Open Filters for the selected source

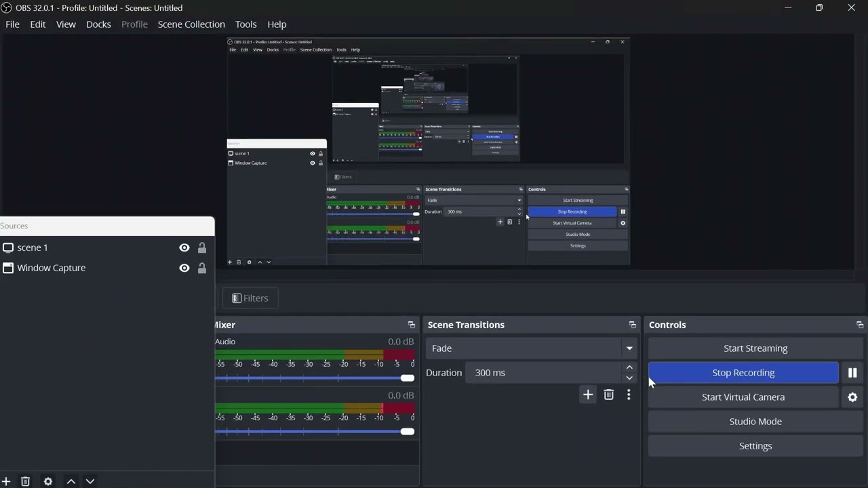(250, 298)
